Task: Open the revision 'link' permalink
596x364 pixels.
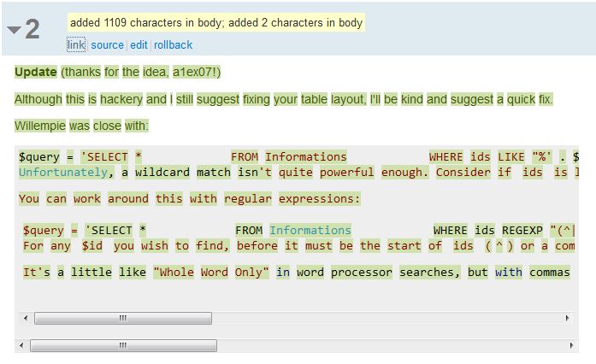Action: coord(76,44)
